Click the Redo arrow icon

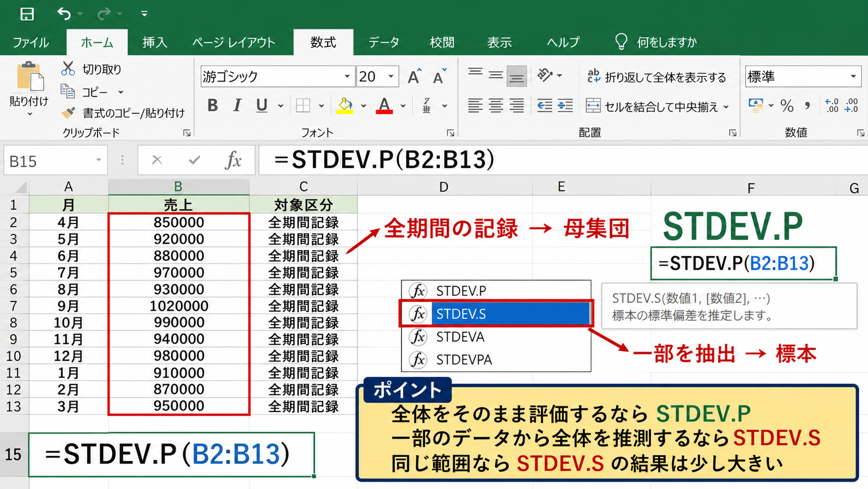(x=104, y=14)
